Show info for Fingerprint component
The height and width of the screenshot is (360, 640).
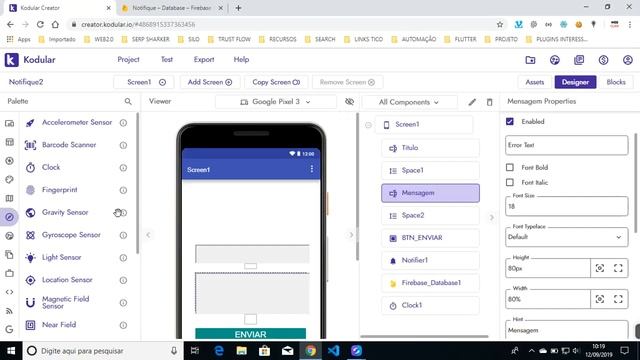pyautogui.click(x=123, y=190)
